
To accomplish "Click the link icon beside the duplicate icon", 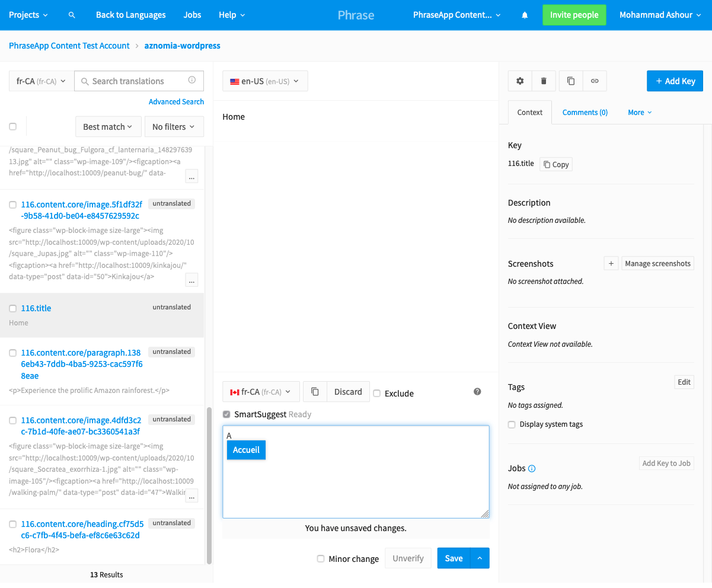I will pyautogui.click(x=593, y=81).
